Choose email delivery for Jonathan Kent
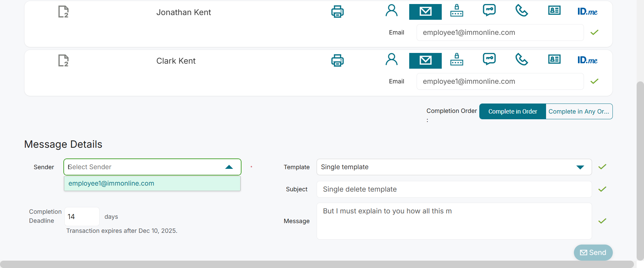The width and height of the screenshot is (644, 268). coord(425,12)
